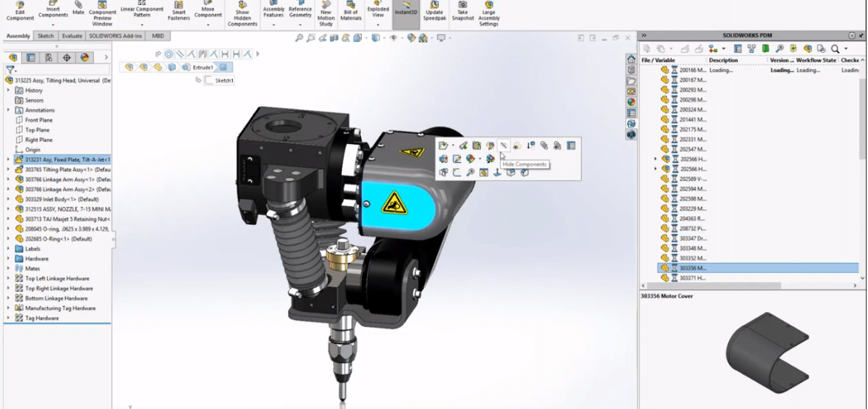Open View Settings monitor icon dropdown

(448, 37)
